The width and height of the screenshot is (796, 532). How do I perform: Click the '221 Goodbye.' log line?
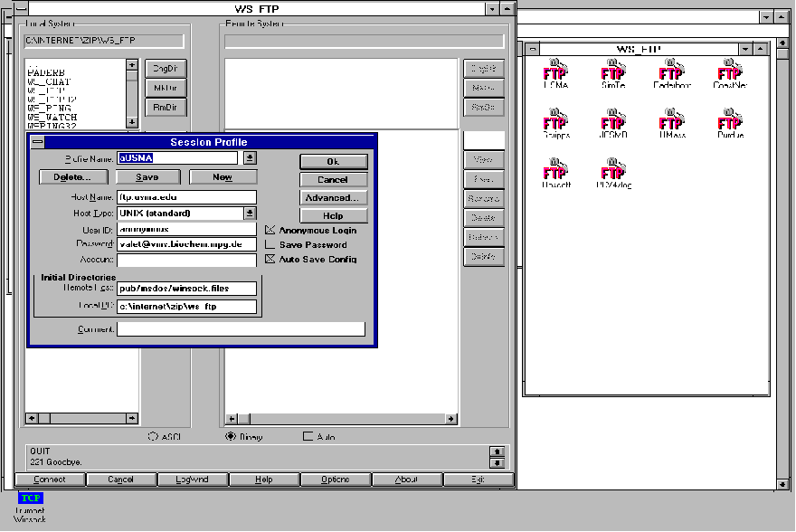[56, 462]
